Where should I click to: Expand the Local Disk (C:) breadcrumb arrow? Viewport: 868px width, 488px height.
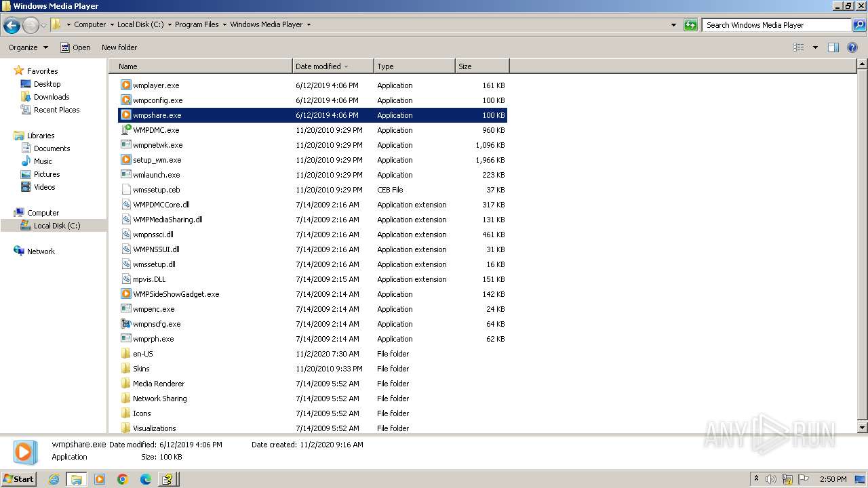[x=170, y=25]
